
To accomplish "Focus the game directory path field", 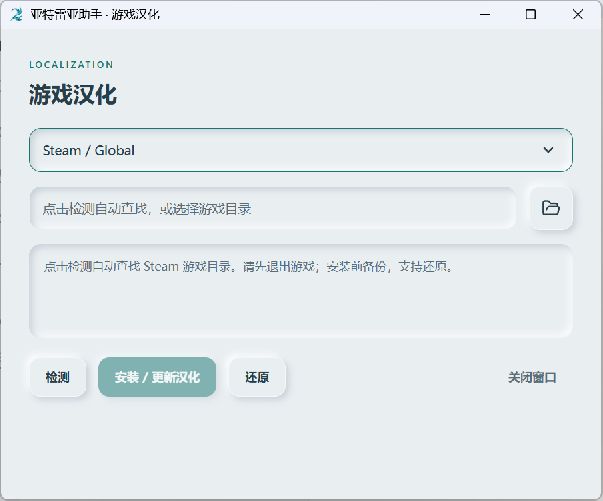I will [x=273, y=208].
